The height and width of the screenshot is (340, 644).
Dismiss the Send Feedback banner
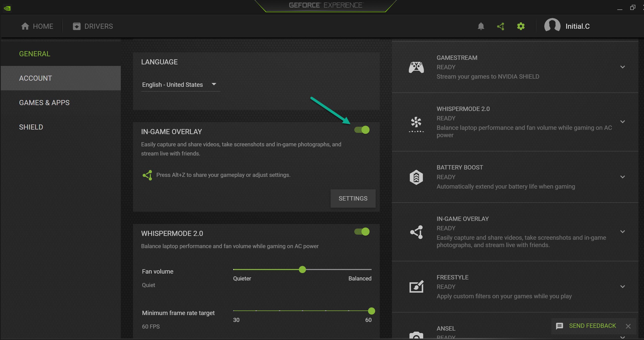pos(628,326)
